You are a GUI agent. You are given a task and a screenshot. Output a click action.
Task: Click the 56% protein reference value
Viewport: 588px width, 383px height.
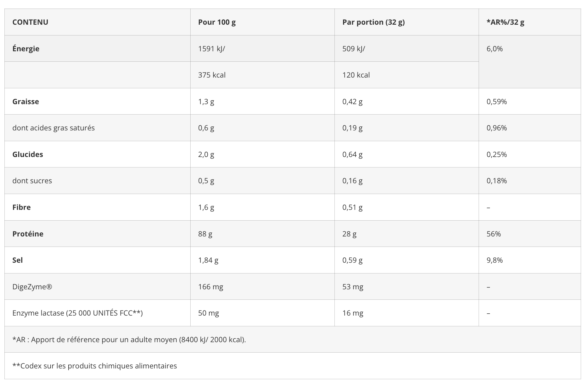point(493,234)
